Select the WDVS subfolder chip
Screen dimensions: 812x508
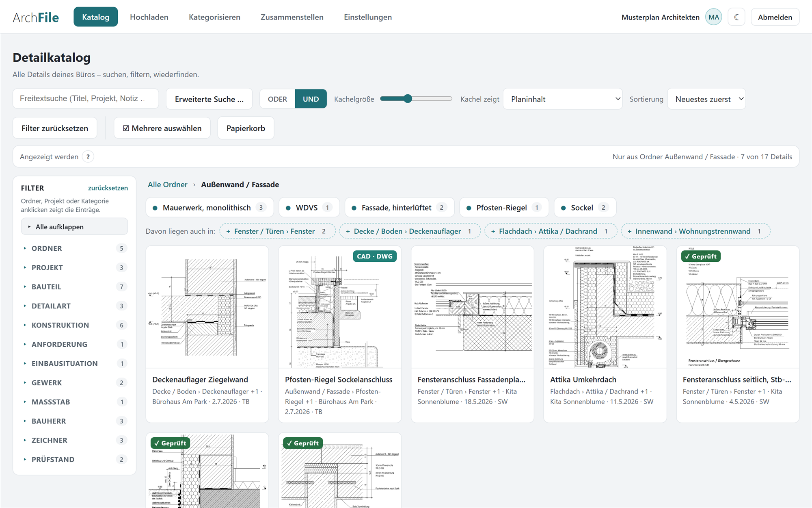coord(309,208)
